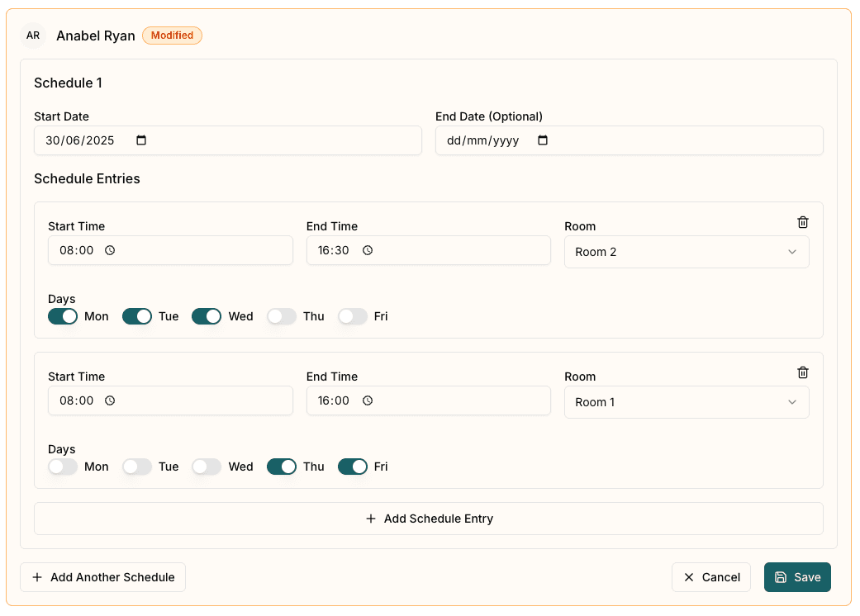Delete the Room 1 schedule entry
860x616 pixels.
(802, 372)
